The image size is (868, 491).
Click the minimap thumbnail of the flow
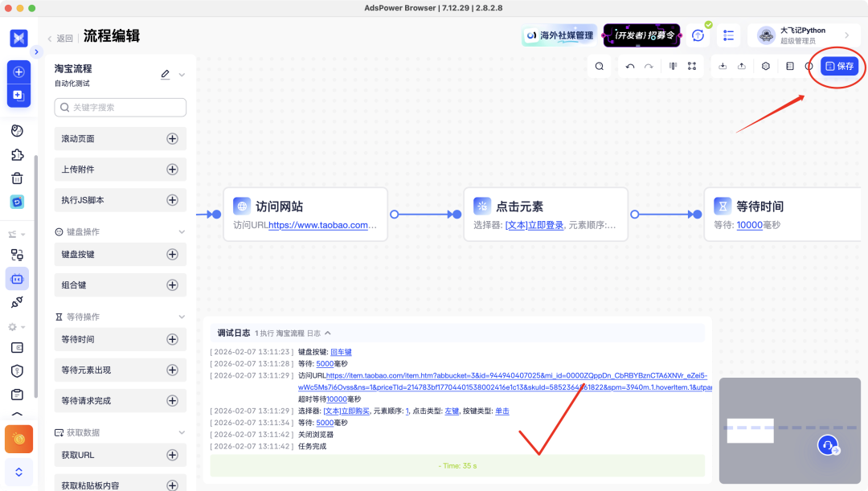point(790,431)
